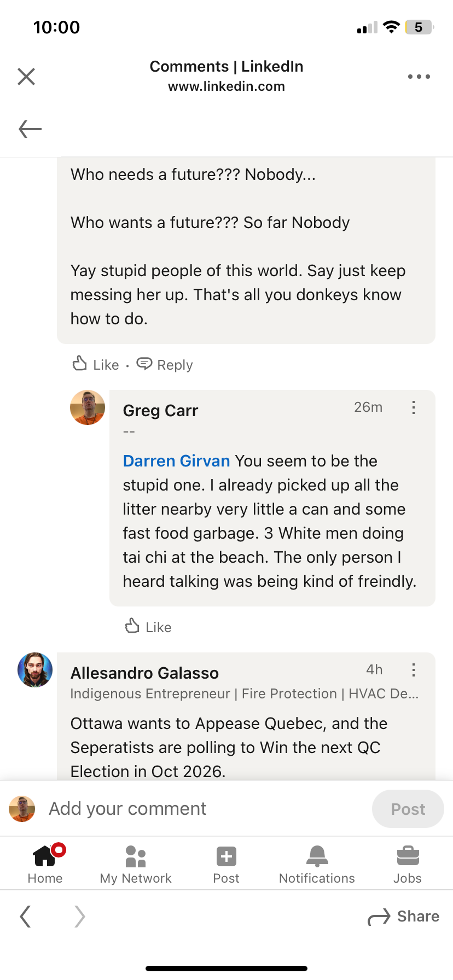Open the Darren Girvan mention link
The width and height of the screenshot is (453, 980).
pyautogui.click(x=176, y=461)
